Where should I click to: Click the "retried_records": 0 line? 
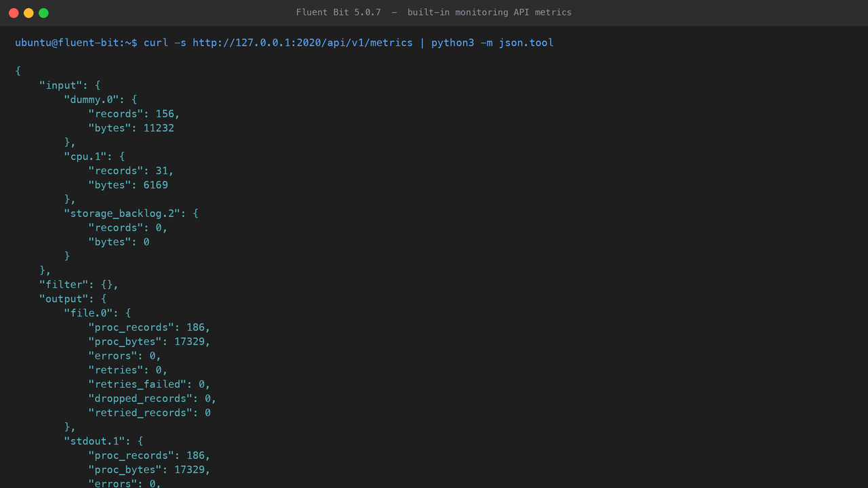click(x=149, y=413)
